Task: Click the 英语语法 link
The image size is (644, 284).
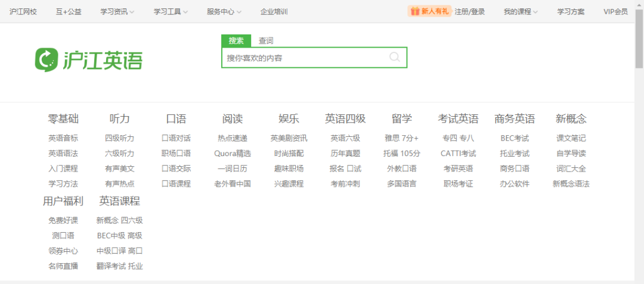Action: pyautogui.click(x=63, y=153)
